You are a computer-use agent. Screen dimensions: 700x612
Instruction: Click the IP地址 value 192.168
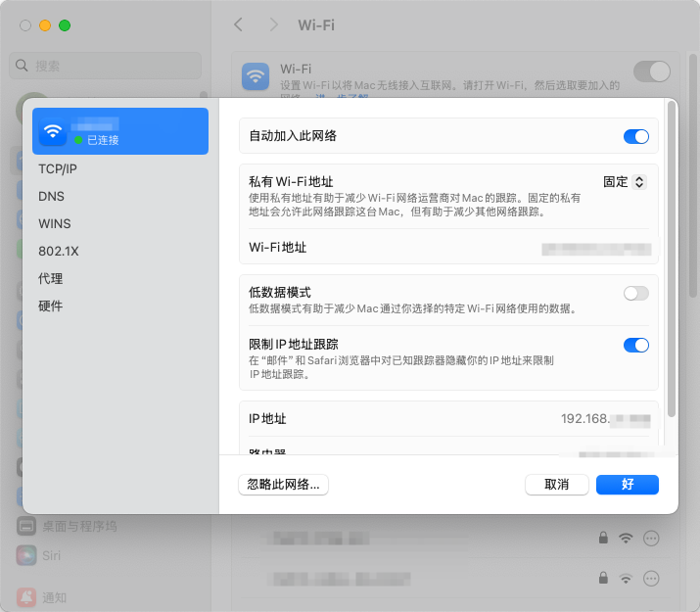point(605,419)
